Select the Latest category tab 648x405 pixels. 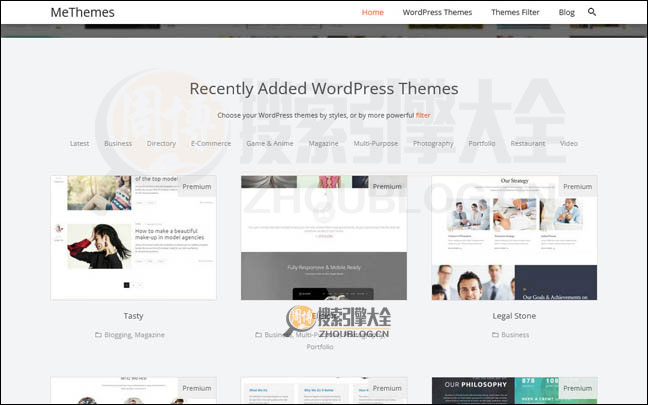click(x=79, y=143)
